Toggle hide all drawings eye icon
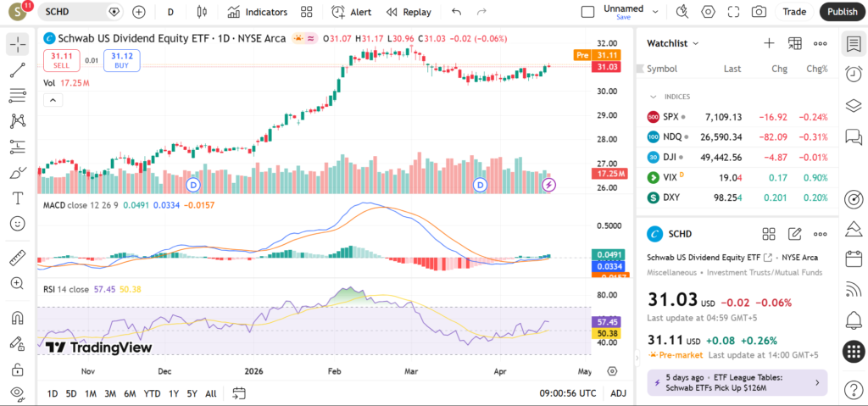Viewport: 868px width, 406px height. click(x=17, y=393)
